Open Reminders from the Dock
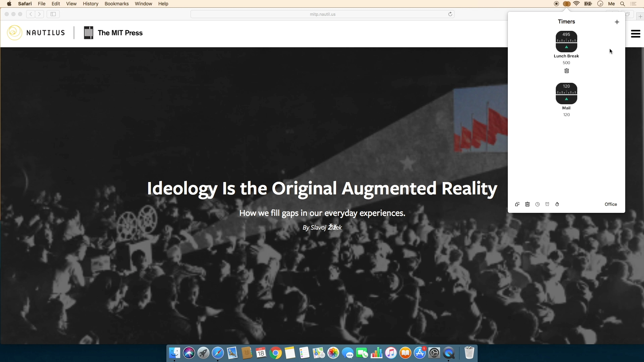 tap(304, 353)
